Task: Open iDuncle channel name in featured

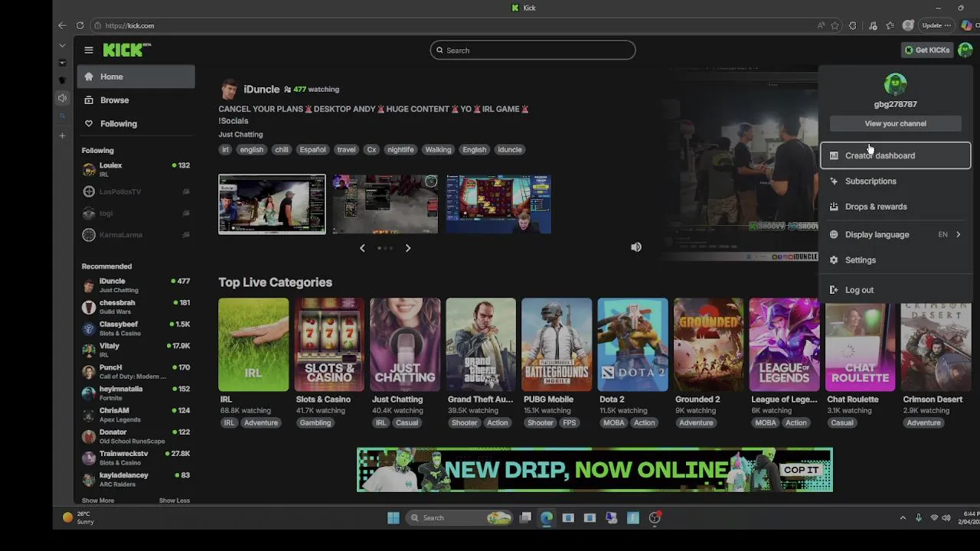Action: (261, 90)
